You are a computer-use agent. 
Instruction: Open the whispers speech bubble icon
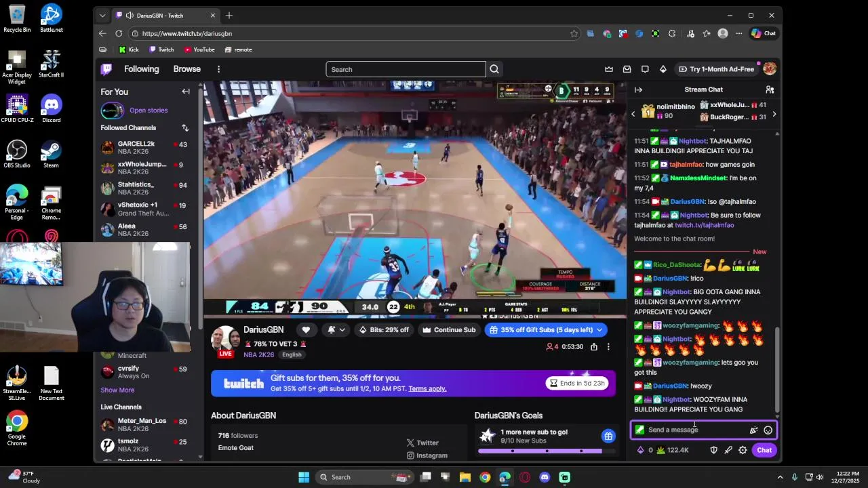(x=645, y=69)
